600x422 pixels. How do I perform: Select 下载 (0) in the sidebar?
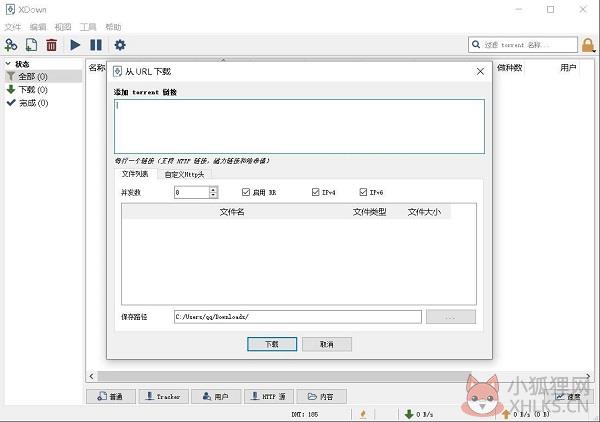(x=43, y=90)
